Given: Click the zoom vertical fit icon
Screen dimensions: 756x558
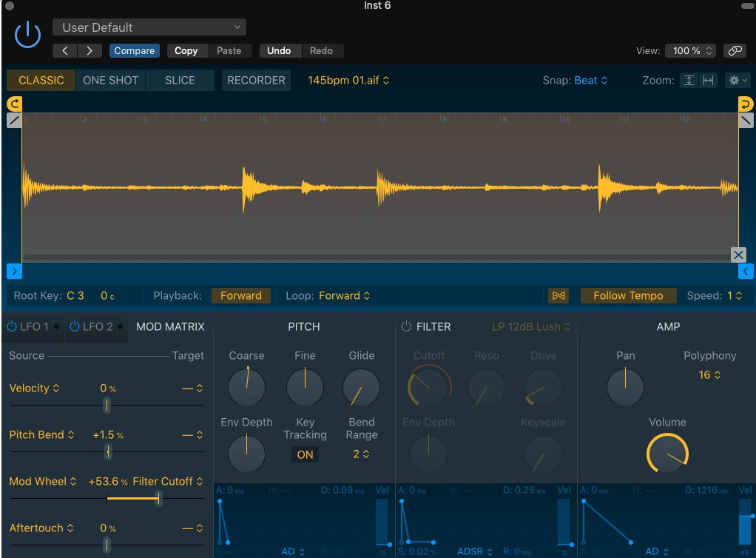Looking at the screenshot, I should pos(689,81).
